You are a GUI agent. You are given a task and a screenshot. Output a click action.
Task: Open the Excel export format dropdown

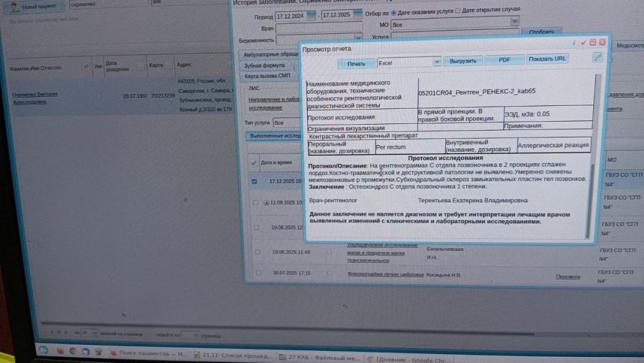pyautogui.click(x=437, y=62)
